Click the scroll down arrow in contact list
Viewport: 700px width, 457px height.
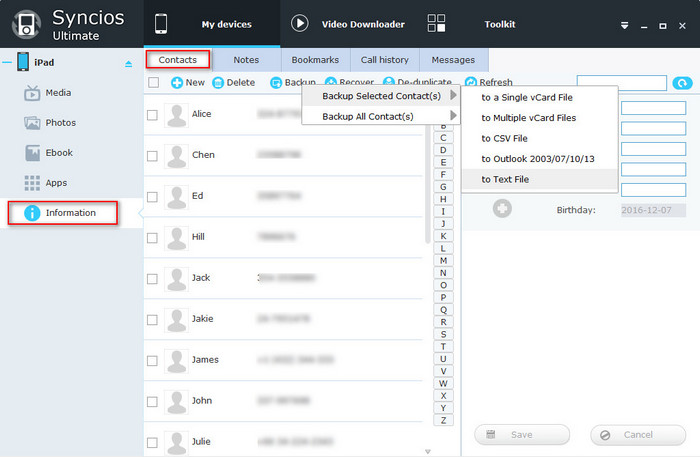coord(428,452)
